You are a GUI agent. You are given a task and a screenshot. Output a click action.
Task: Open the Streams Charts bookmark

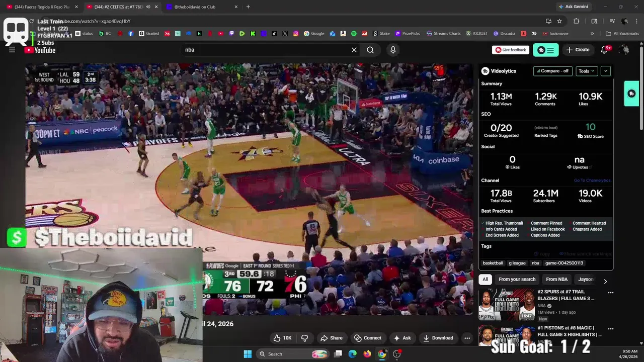[443, 34]
